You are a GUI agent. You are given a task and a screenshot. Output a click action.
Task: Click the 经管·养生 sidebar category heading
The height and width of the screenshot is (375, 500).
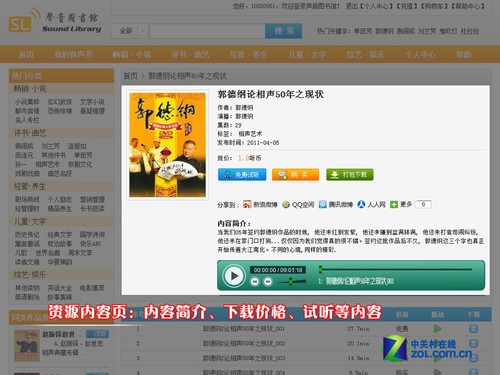click(30, 186)
